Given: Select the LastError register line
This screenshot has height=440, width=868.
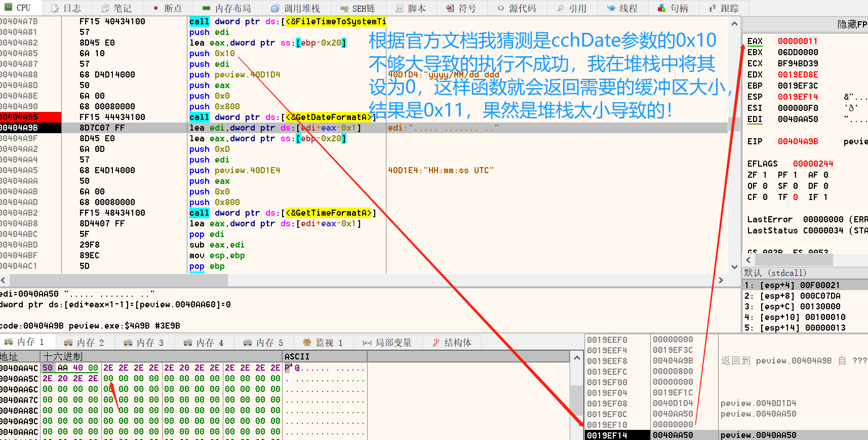Looking at the screenshot, I should (807, 219).
